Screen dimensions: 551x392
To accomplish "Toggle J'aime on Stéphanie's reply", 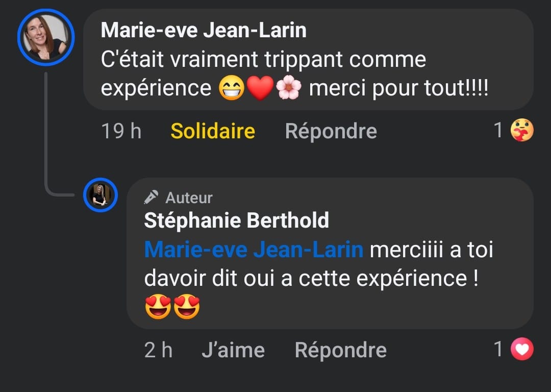I will [x=233, y=350].
